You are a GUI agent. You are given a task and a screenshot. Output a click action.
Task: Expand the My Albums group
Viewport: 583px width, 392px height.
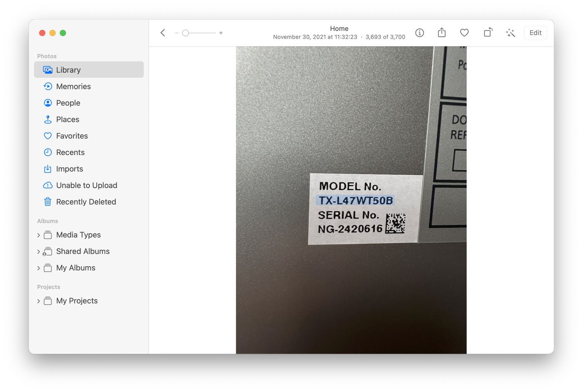[x=38, y=268]
